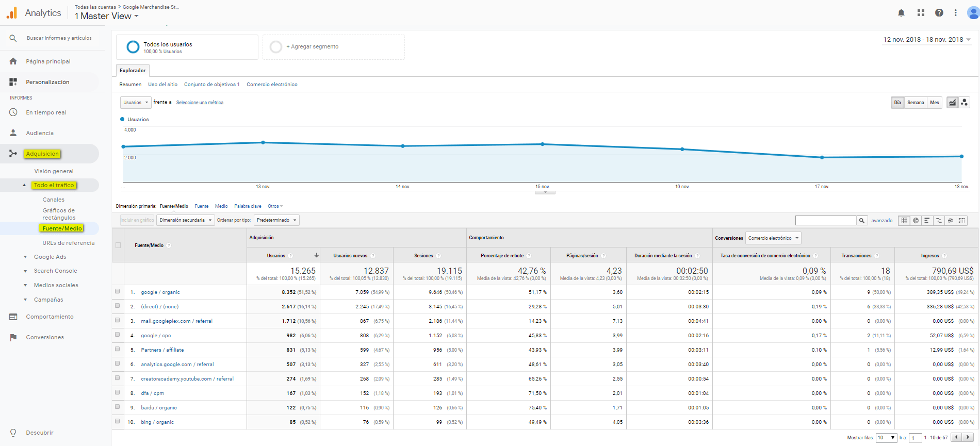This screenshot has height=446, width=980.
Task: Select the performance bar view icon
Action: [927, 221]
